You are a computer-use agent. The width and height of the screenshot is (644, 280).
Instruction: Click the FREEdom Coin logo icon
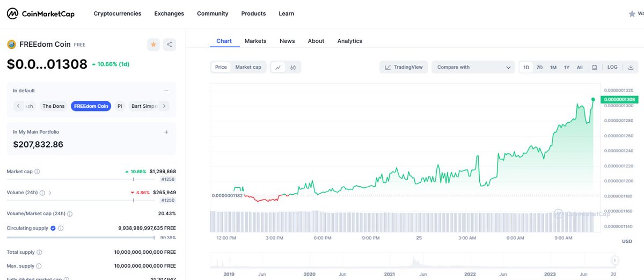tap(11, 45)
